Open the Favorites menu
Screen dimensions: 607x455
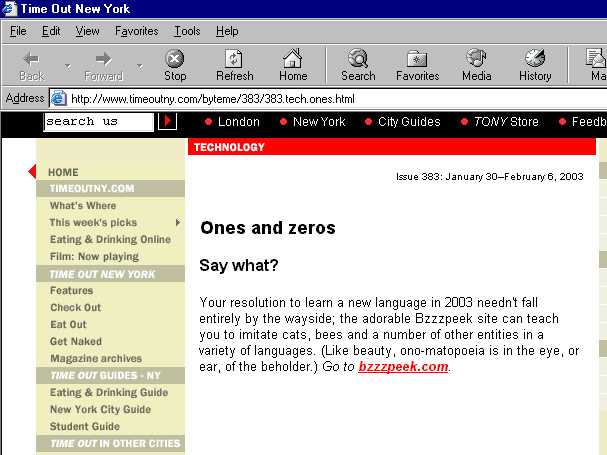click(137, 31)
